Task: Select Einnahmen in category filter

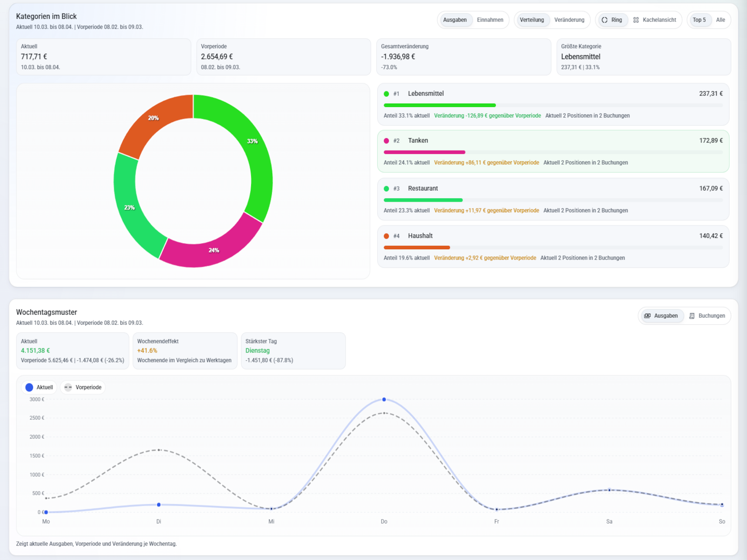Action: point(490,20)
